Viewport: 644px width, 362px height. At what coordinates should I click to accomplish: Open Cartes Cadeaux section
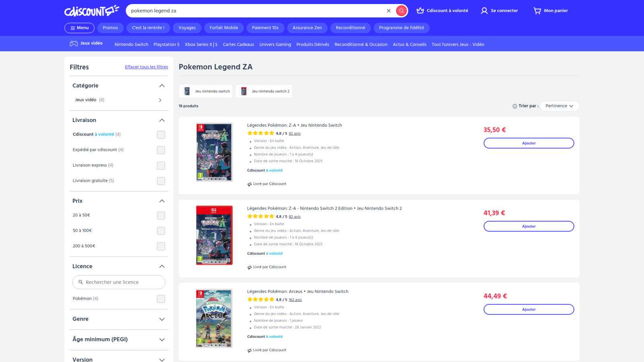238,45
